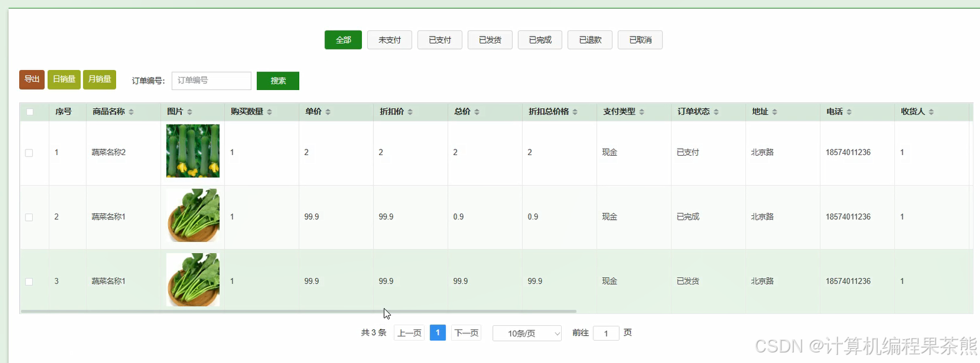This screenshot has width=980, height=363.
Task: Sort by 支付类型 column arrows
Action: point(642,112)
